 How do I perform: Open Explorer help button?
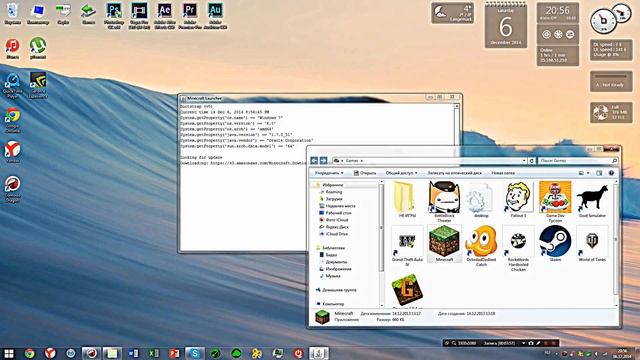[x=611, y=173]
